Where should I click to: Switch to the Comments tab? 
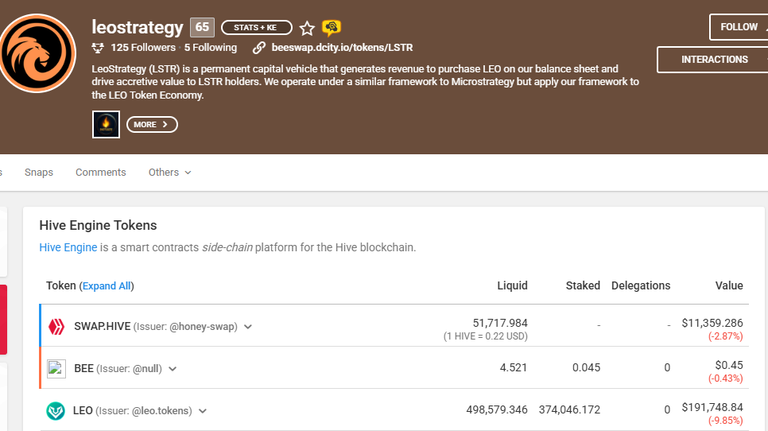pyautogui.click(x=100, y=172)
